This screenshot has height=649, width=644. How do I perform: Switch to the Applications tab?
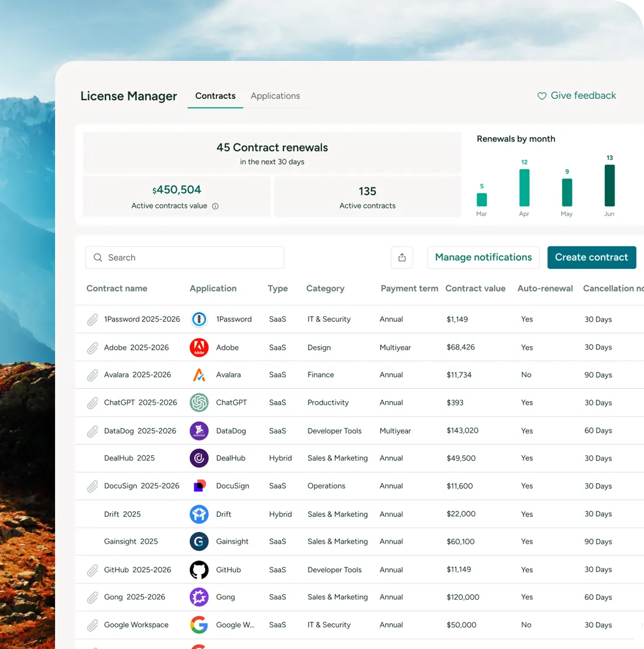click(x=276, y=96)
